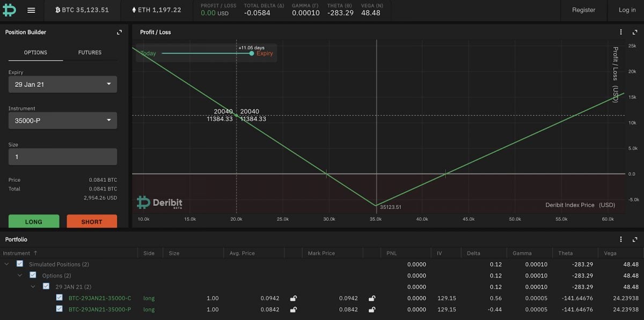Click the green LONG button
Image resolution: width=644 pixels, height=320 pixels.
pos(33,221)
